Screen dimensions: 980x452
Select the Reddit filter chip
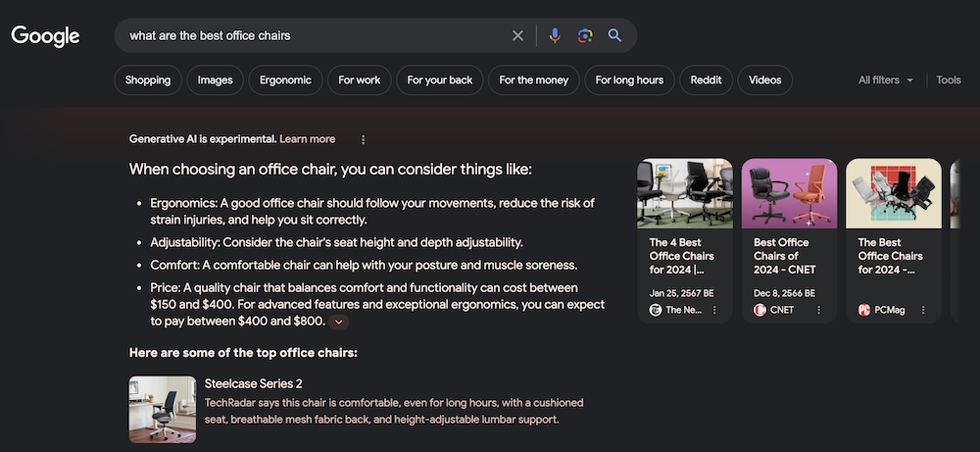click(x=706, y=80)
